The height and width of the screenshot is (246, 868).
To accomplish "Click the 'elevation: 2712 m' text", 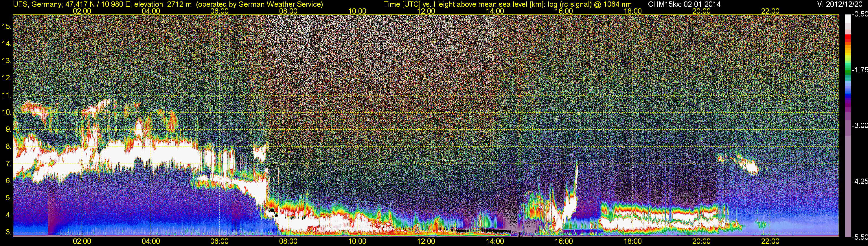I will click(x=163, y=4).
